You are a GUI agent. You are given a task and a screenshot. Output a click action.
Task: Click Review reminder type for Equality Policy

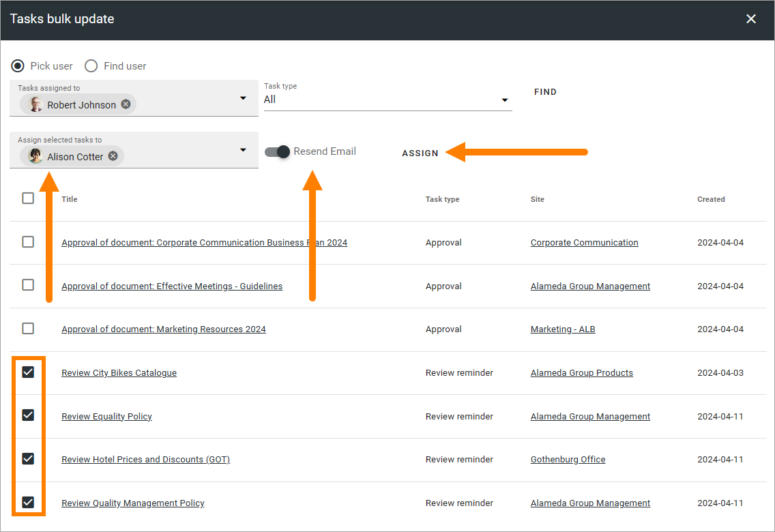pyautogui.click(x=459, y=416)
